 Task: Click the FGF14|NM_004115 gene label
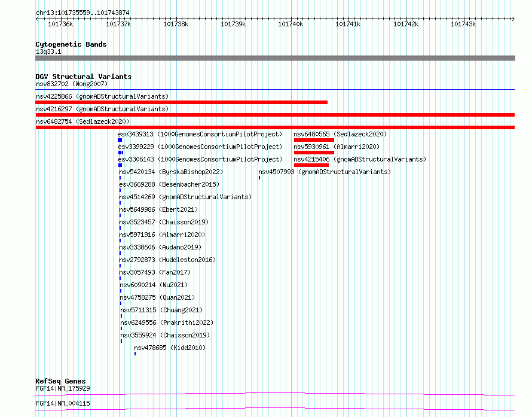pos(63,403)
